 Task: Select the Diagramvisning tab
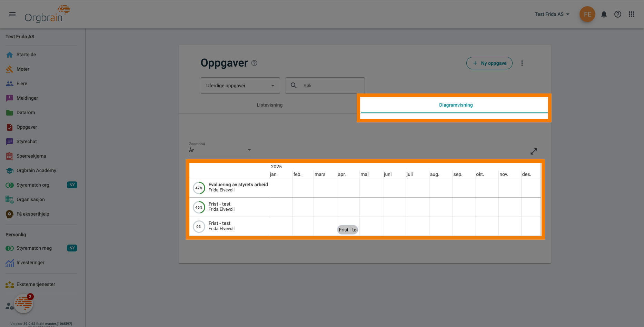[x=456, y=105]
